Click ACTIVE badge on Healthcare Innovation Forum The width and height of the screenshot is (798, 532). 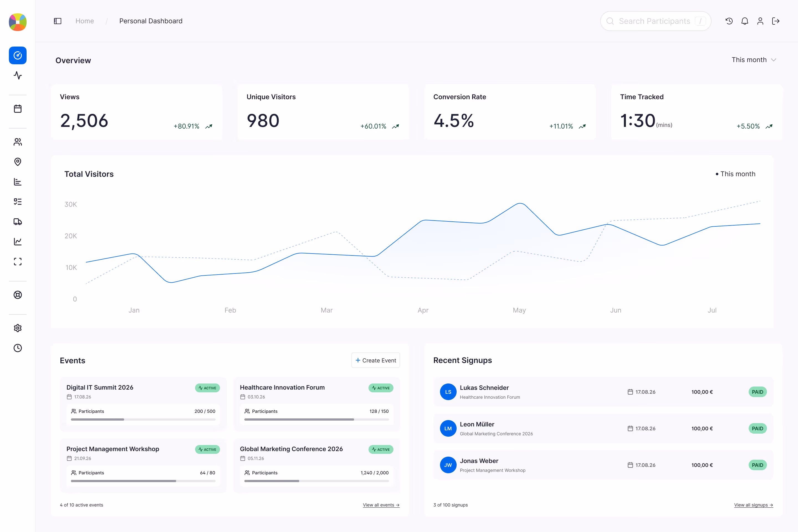(x=381, y=388)
